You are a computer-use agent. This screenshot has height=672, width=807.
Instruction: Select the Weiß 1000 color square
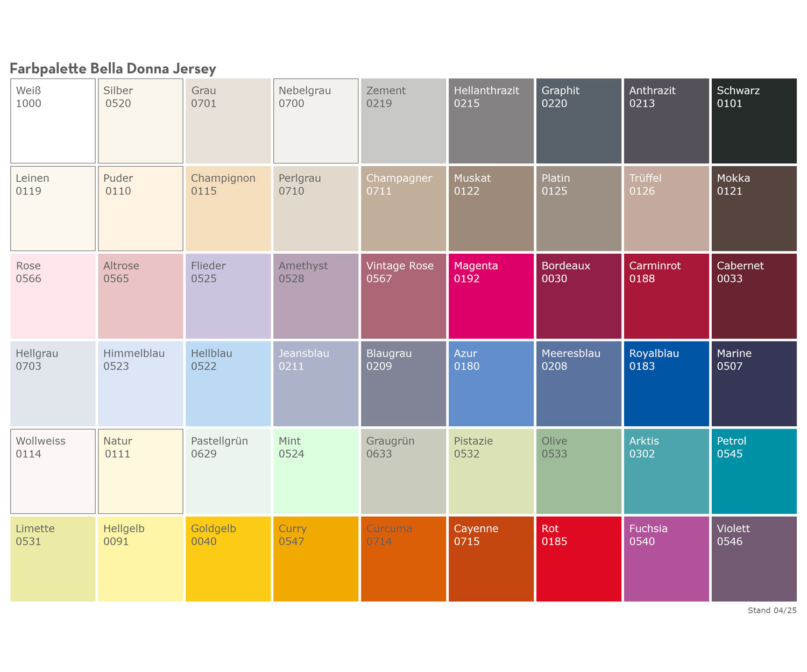pyautogui.click(x=53, y=121)
